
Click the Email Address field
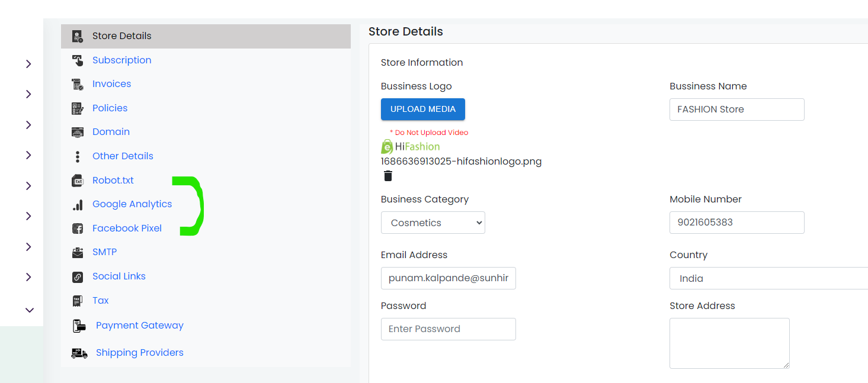(x=449, y=278)
